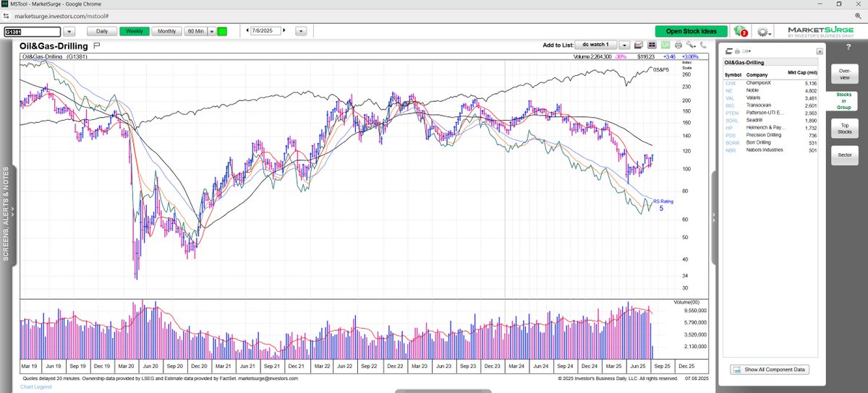Image resolution: width=868 pixels, height=393 pixels.
Task: Click the question mark help icon
Action: tap(848, 47)
